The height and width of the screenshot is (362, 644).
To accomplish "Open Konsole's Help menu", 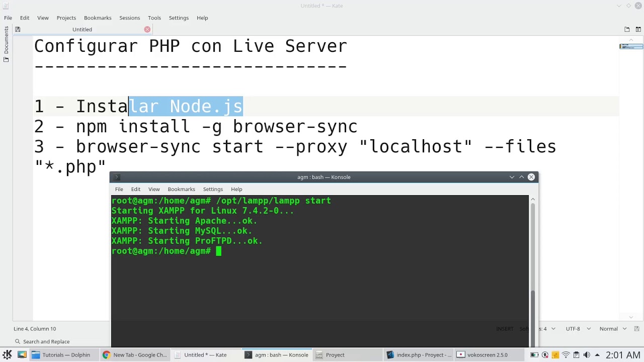I will [x=236, y=189].
